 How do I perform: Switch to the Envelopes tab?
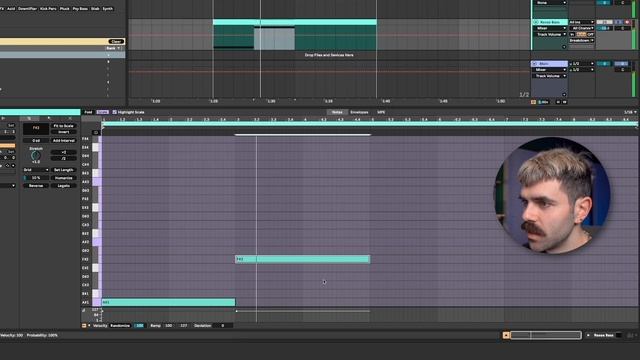[x=359, y=112]
